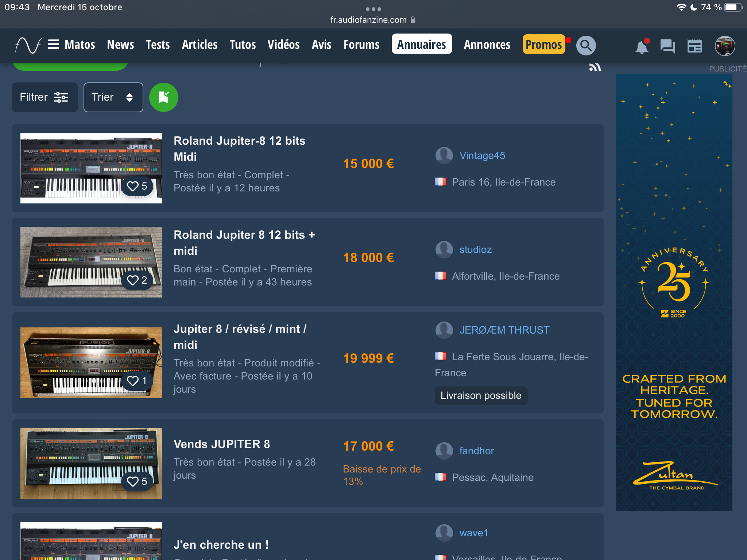Toggle the green saved-search bookmark button
This screenshot has height=560, width=747.
tap(163, 97)
